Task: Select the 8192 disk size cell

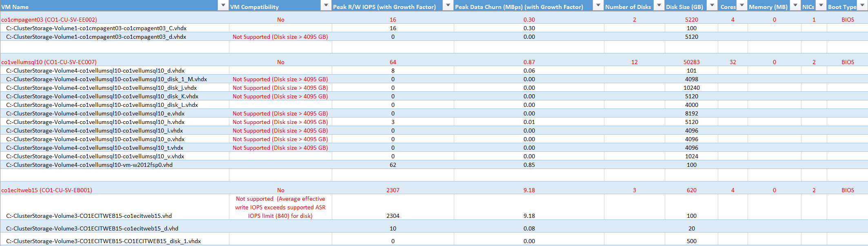Action: tap(692, 113)
